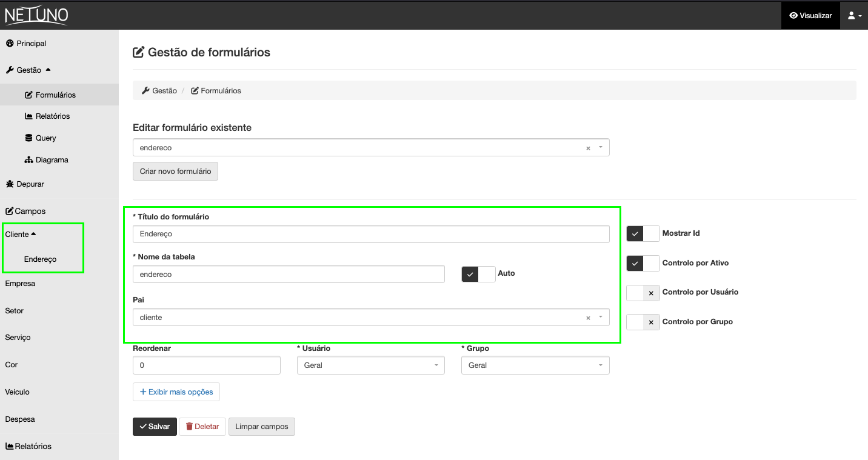Disable the Controlo por Ativo switch
The image size is (868, 460).
click(x=643, y=263)
